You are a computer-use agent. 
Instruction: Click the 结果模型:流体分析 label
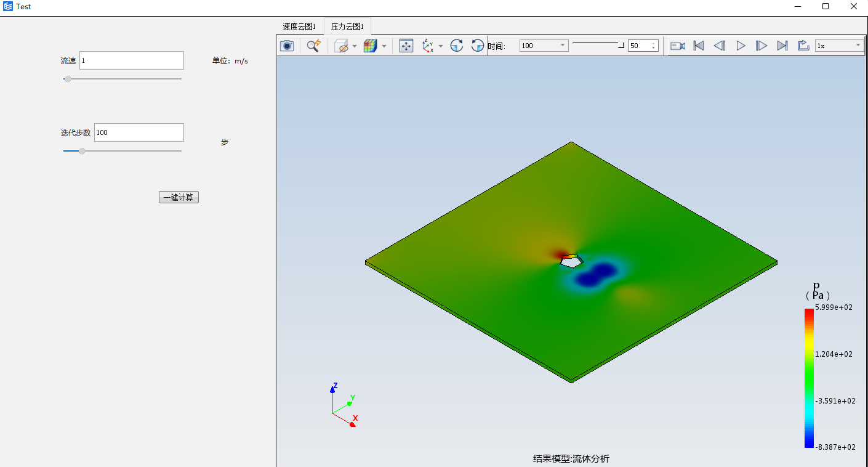[x=571, y=458]
